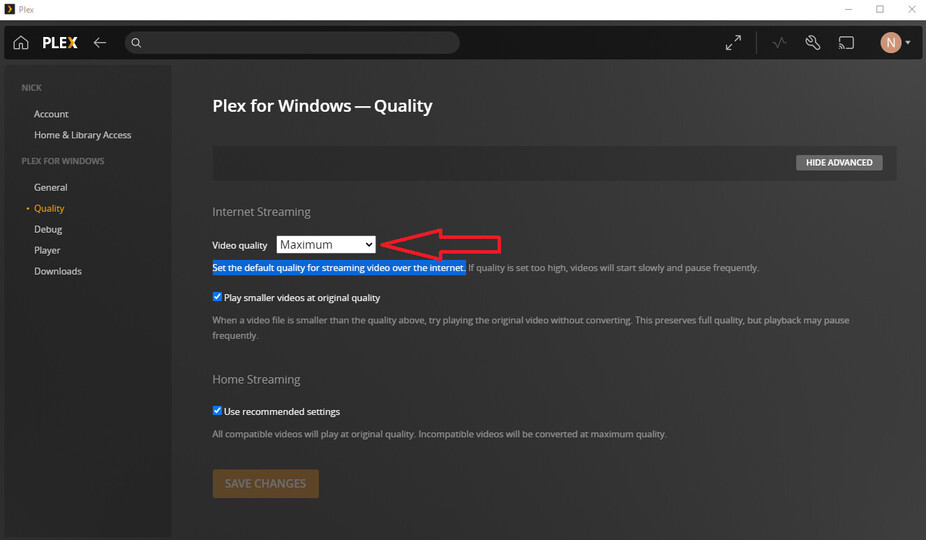Open Account settings
The image size is (926, 540).
tap(51, 114)
